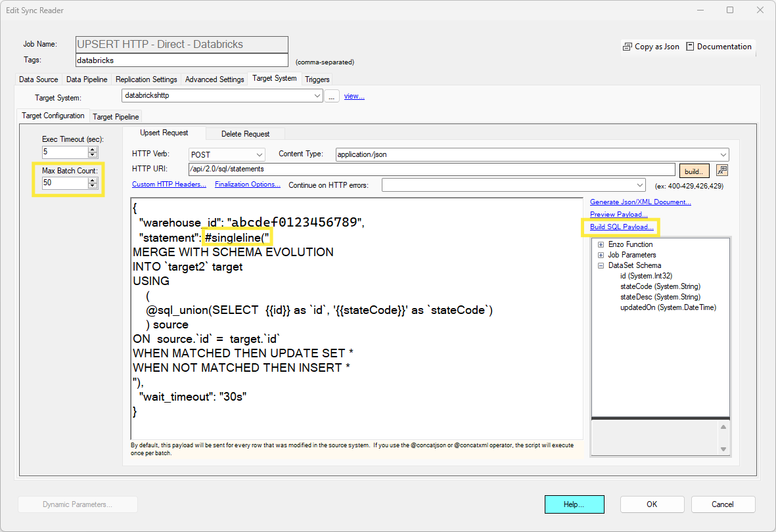Click description pane scroll up arrow
The width and height of the screenshot is (776, 532).
pyautogui.click(x=723, y=427)
